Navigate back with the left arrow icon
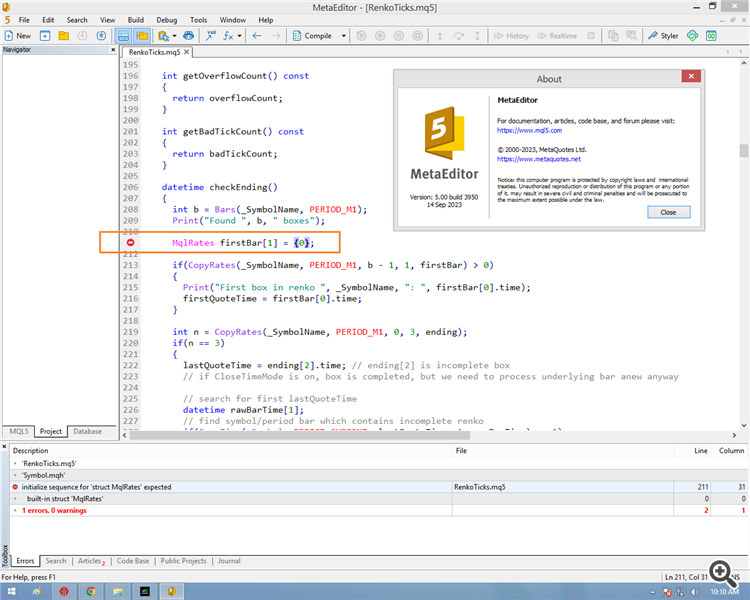This screenshot has width=750, height=600. coord(257,36)
